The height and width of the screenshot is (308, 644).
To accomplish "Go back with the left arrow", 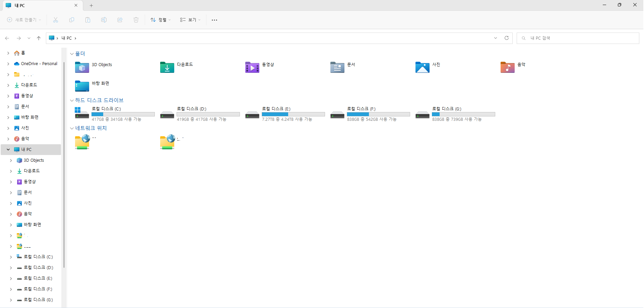I will click(x=7, y=38).
